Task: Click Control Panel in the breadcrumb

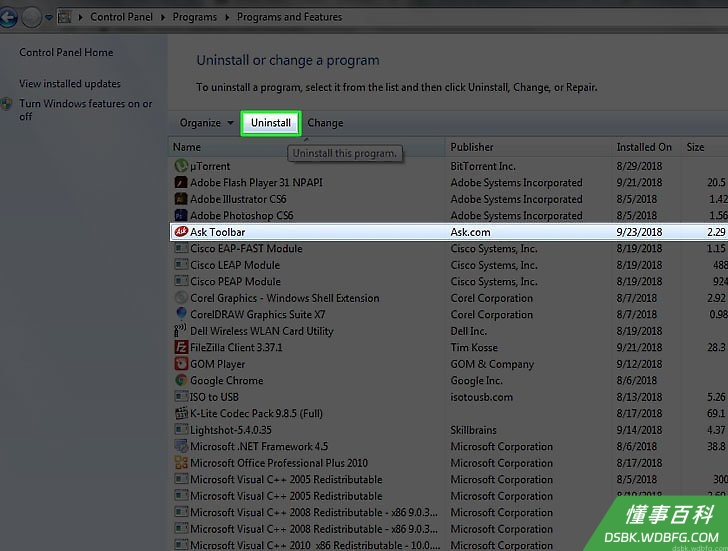Action: tap(121, 17)
